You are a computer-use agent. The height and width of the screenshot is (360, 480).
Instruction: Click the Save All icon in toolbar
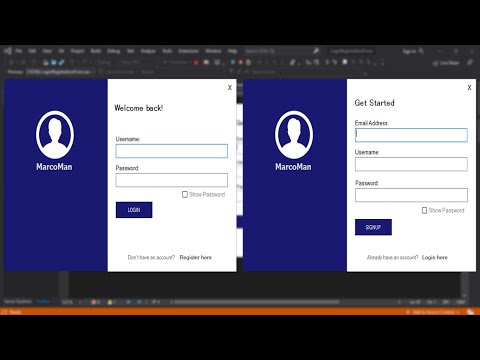(61, 62)
